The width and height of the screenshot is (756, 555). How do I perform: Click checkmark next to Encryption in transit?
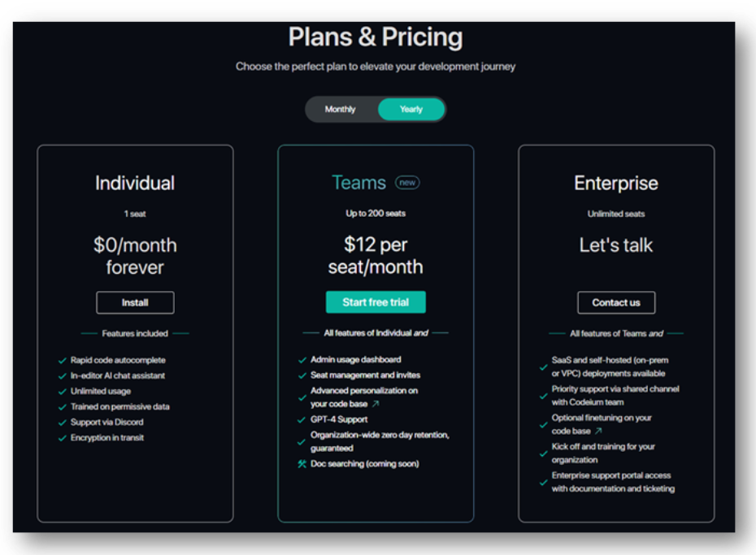point(63,438)
